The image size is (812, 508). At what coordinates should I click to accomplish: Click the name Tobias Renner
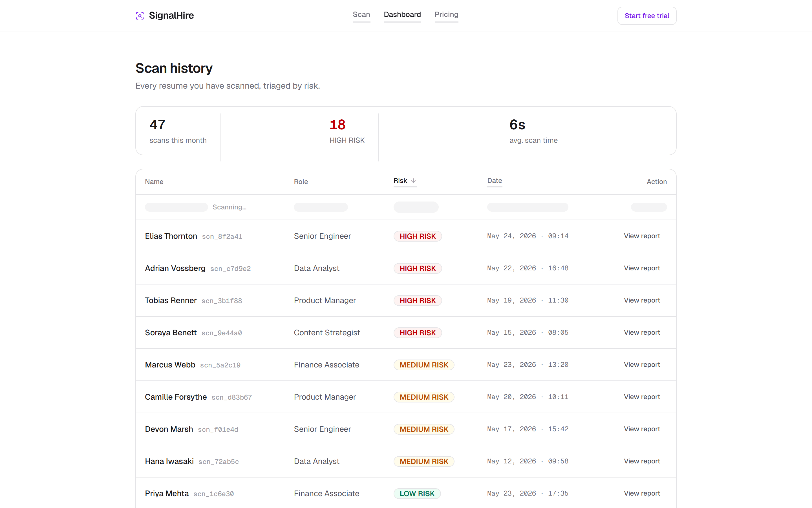pos(171,300)
